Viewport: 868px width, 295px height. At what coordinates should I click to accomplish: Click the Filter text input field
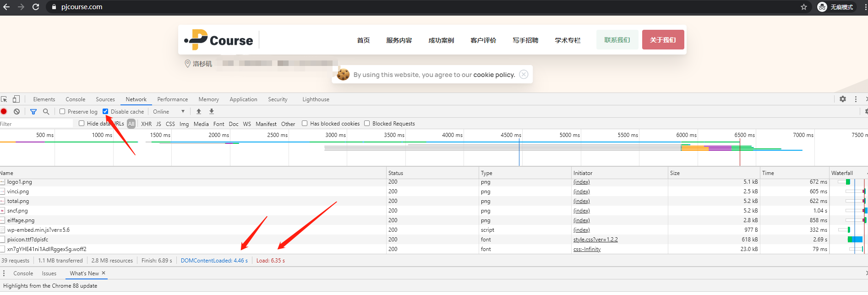[37, 124]
